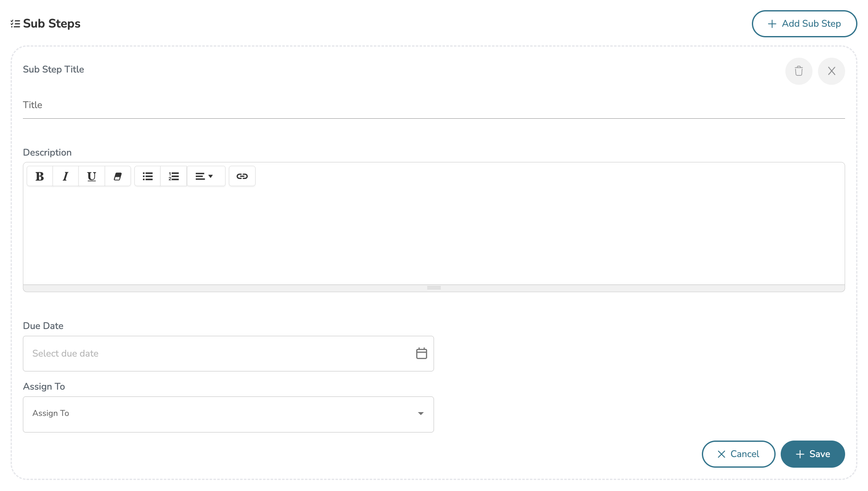Expand the Assign To dropdown
Image resolution: width=868 pixels, height=491 pixels.
[228, 414]
